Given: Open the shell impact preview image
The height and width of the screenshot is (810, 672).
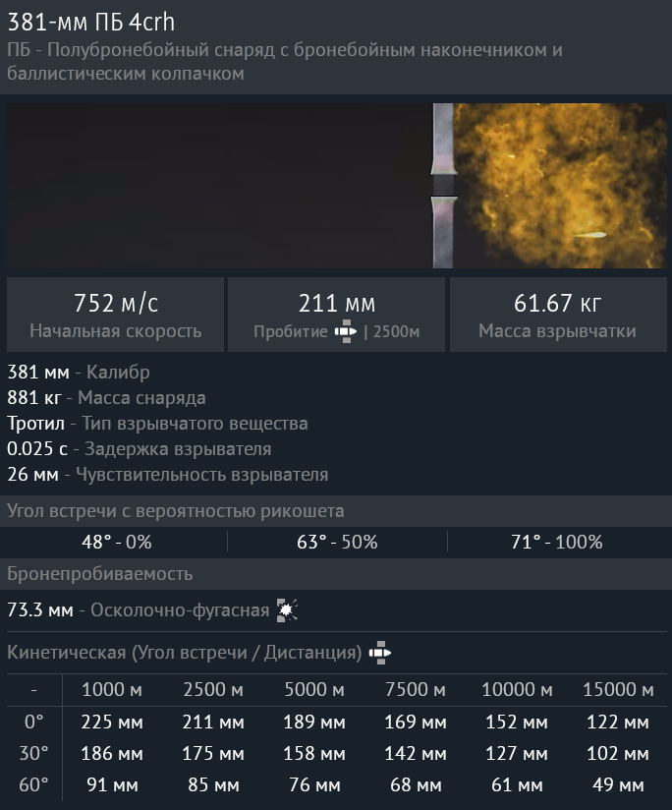Looking at the screenshot, I should click(x=336, y=186).
